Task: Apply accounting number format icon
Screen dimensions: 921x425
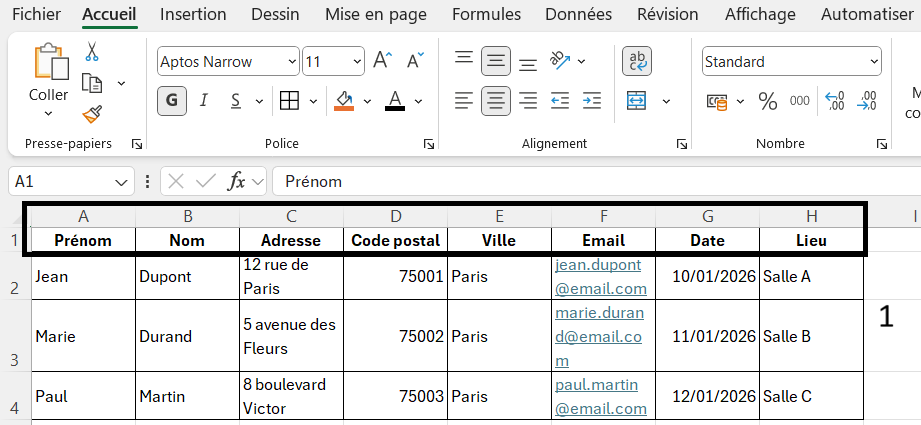Action: pos(717,102)
